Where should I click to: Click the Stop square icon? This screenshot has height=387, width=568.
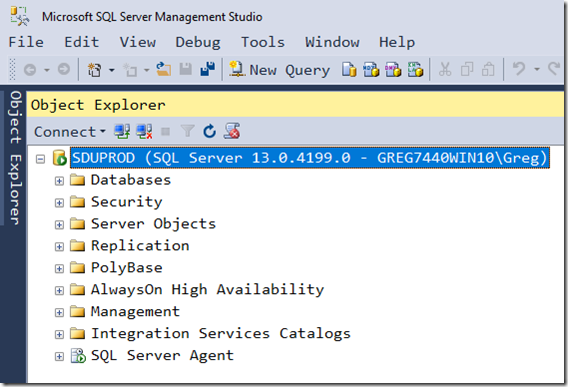click(166, 131)
